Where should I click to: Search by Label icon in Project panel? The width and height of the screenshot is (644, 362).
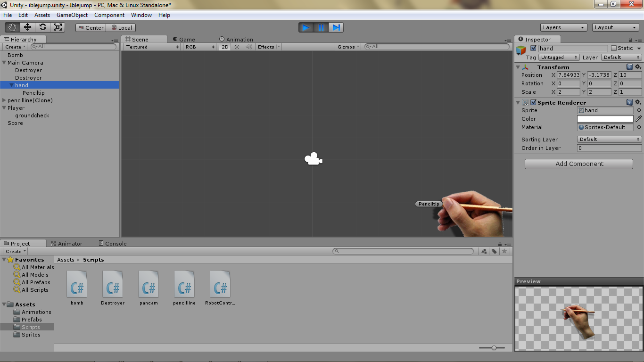pos(494,251)
